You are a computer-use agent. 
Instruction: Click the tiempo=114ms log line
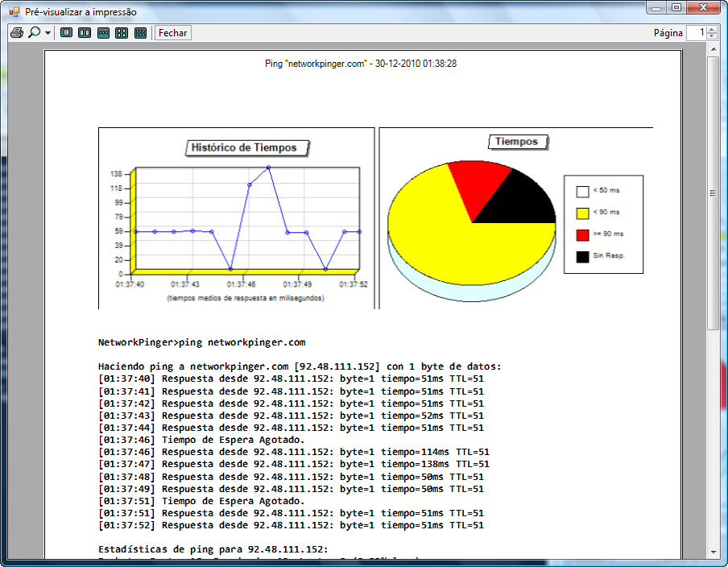pyautogui.click(x=294, y=452)
